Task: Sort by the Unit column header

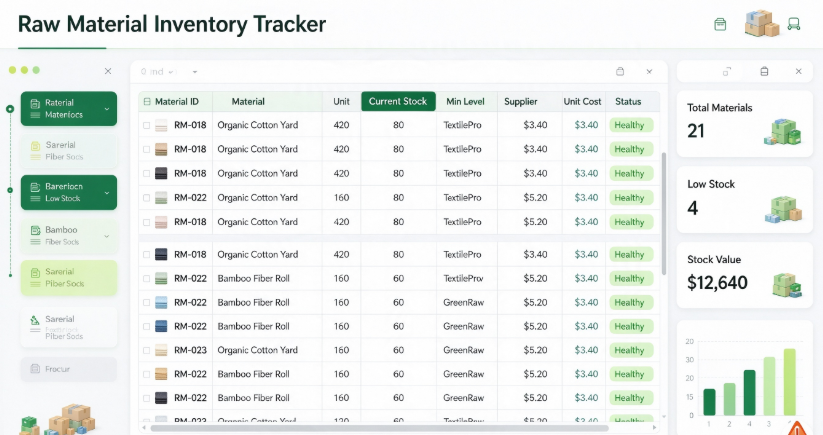Action: [341, 101]
